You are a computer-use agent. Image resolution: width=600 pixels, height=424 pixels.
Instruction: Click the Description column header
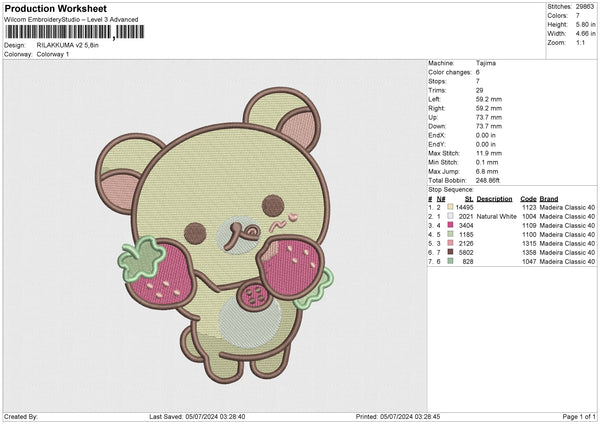click(x=494, y=198)
